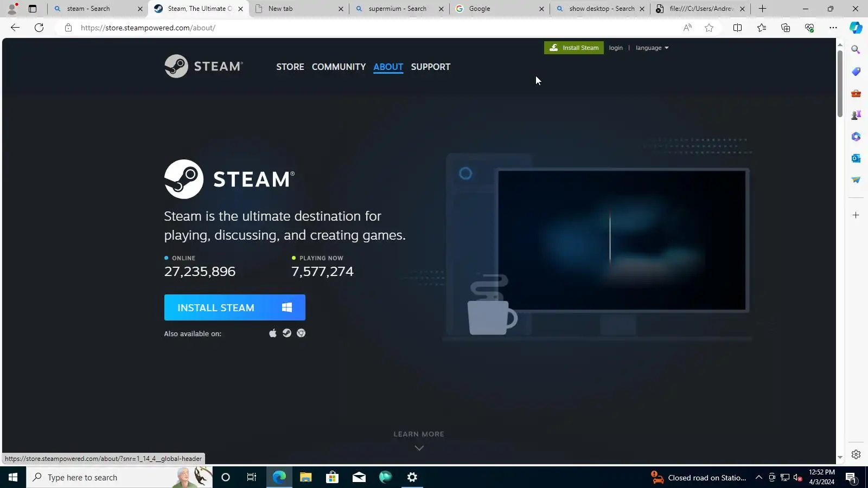
Task: Select the ABOUT menu item
Action: (x=388, y=67)
